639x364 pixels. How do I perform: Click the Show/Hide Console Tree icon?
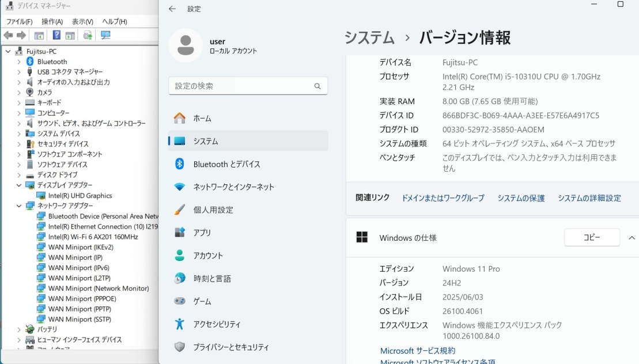click(39, 35)
